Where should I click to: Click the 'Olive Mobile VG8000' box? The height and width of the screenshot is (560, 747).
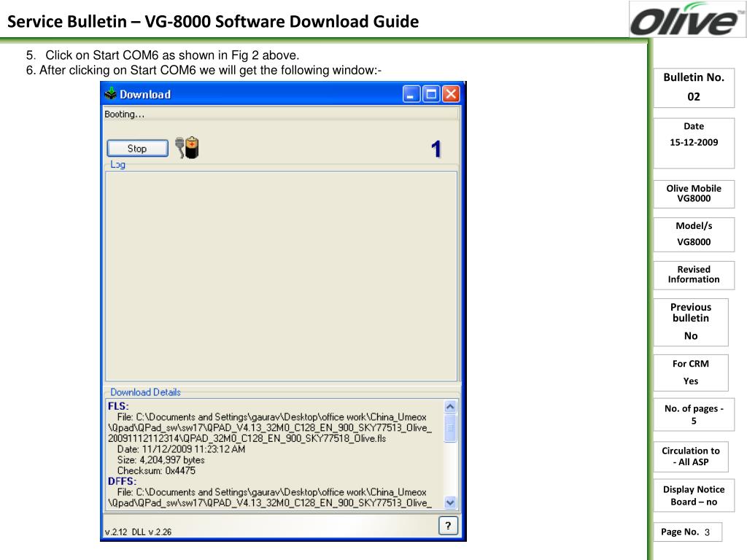tap(694, 194)
